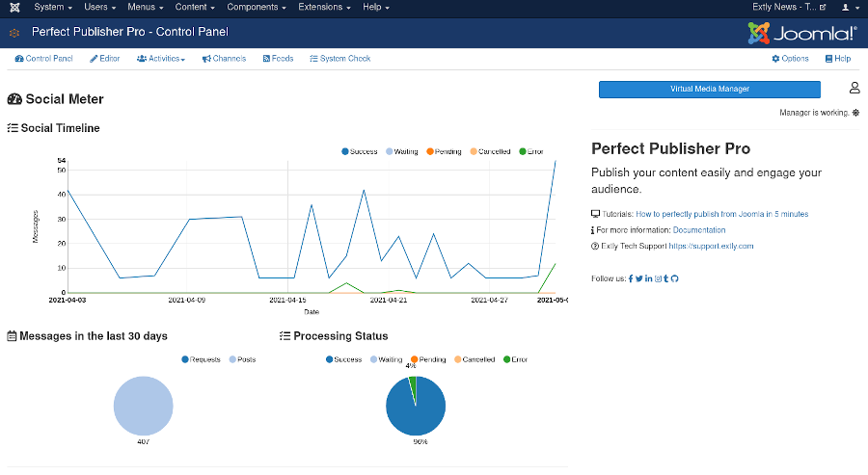Toggle the Waiting series in Social Timeline legend
This screenshot has width=868, height=475.
pyautogui.click(x=402, y=151)
